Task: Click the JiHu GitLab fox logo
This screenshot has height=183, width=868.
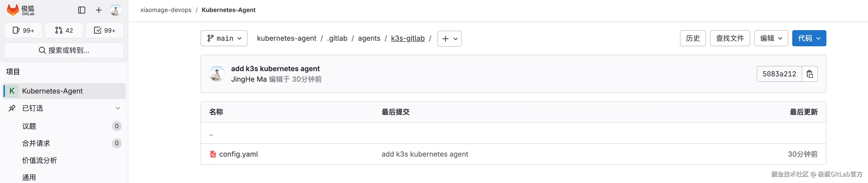Action: tap(13, 10)
